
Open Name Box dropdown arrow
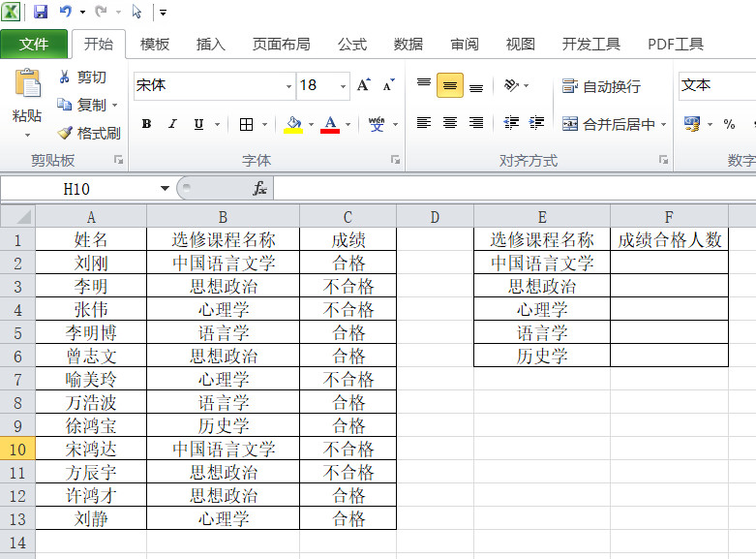pyautogui.click(x=165, y=188)
